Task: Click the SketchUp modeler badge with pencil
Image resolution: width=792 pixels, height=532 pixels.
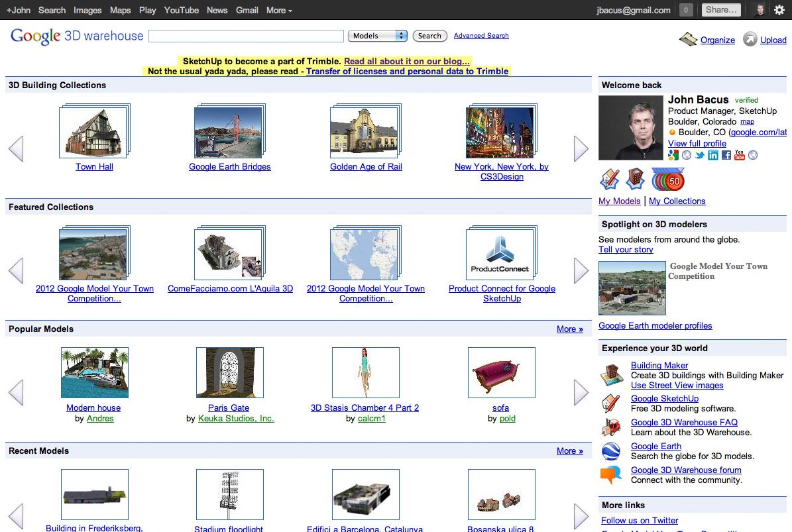Action: click(x=610, y=179)
